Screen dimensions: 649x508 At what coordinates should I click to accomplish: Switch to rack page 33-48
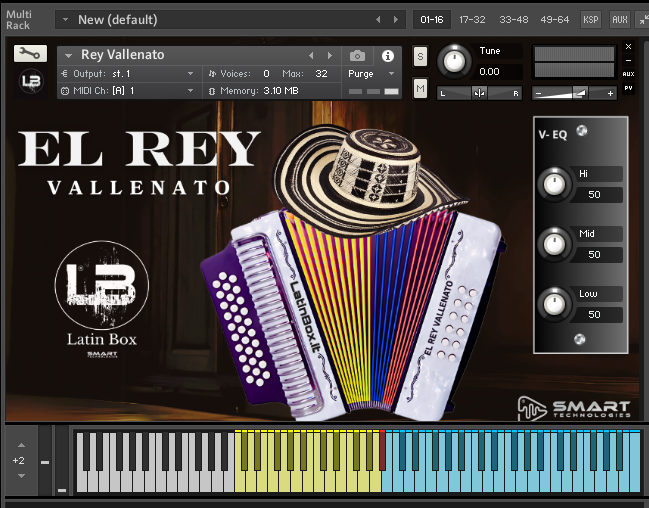[x=514, y=19]
